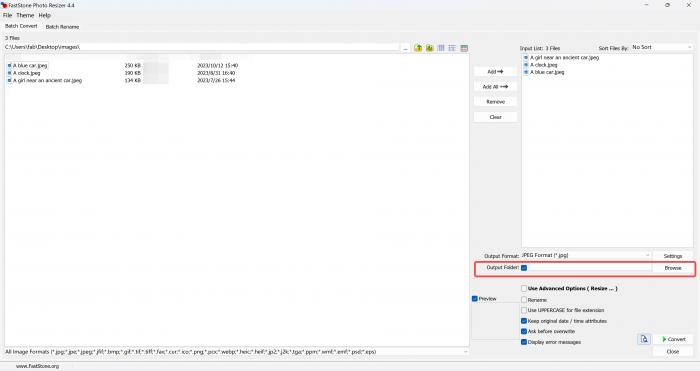Viewport: 700px width, 371px height.
Task: Open the image formats filter dropdown
Action: [x=237, y=352]
